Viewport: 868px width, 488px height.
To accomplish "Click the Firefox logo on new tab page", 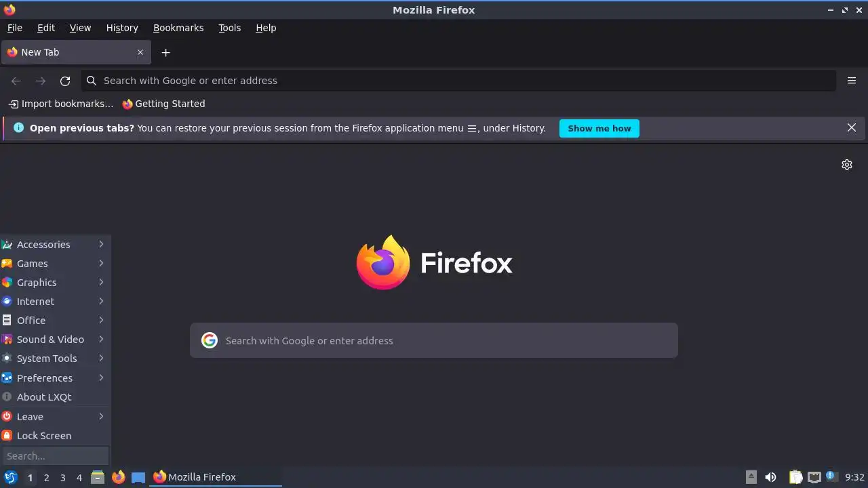I will tap(383, 262).
